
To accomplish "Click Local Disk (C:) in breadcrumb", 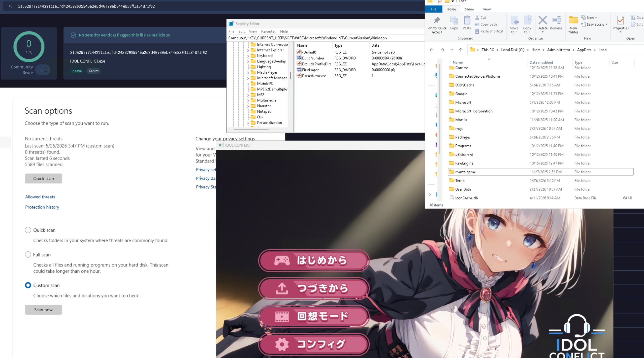I will coord(513,50).
